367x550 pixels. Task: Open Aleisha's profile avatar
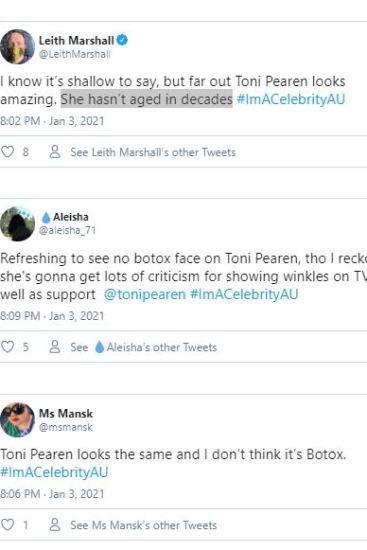point(18,224)
